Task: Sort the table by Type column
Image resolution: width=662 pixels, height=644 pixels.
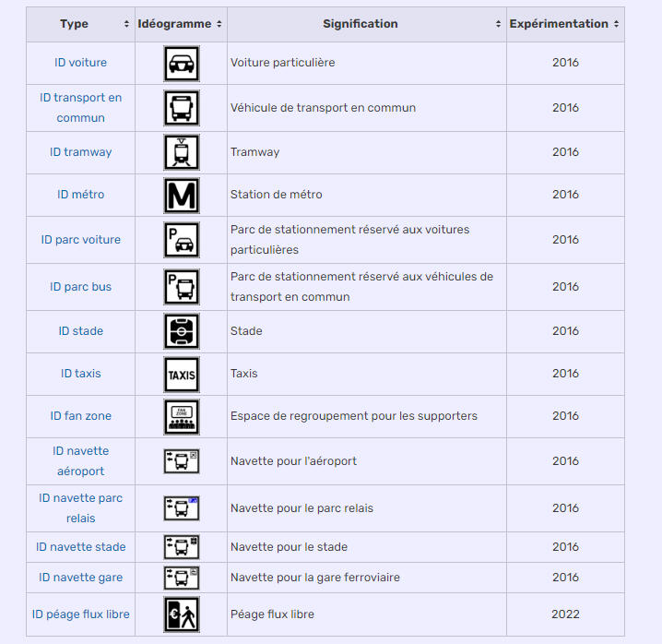Action: [126, 24]
